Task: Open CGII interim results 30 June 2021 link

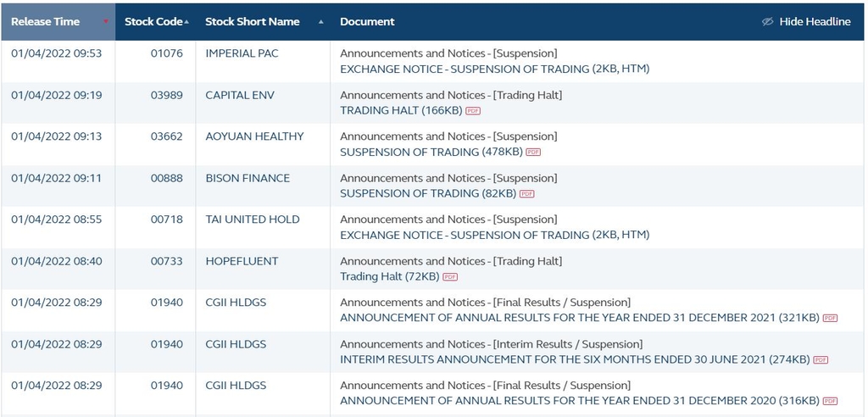Action: point(575,359)
